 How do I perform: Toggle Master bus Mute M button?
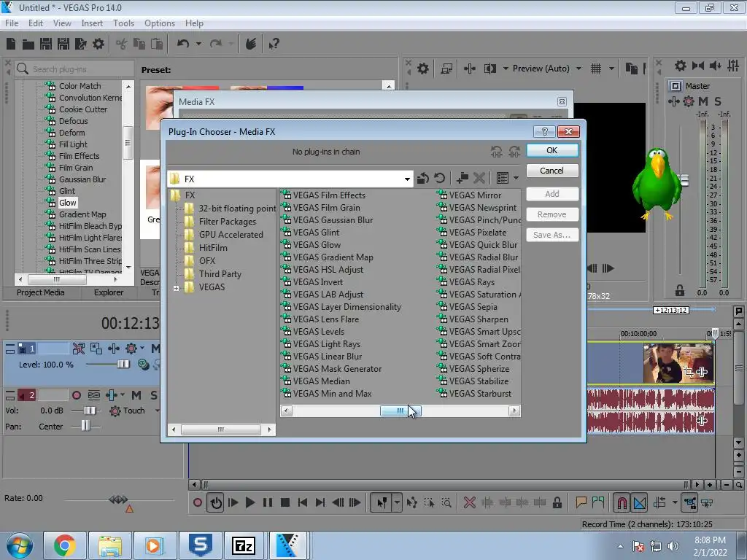point(703,101)
